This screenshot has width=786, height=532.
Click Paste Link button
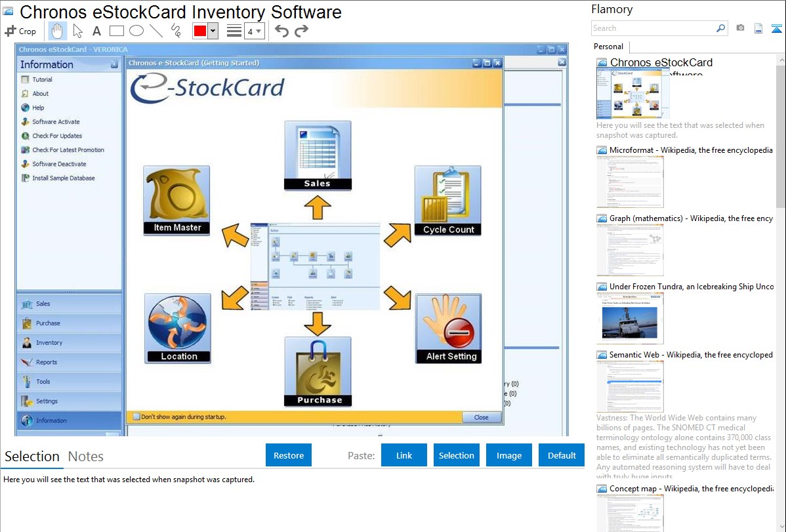tap(404, 455)
